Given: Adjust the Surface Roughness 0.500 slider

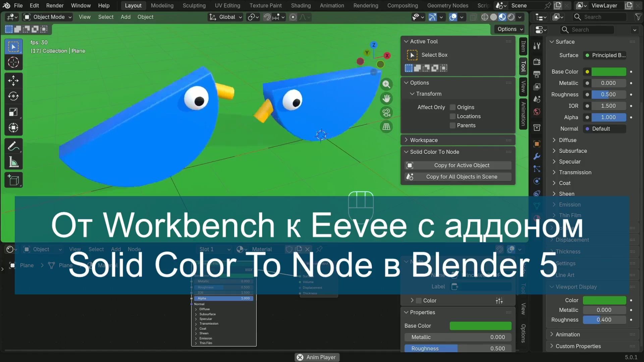Looking at the screenshot, I should (609, 94).
